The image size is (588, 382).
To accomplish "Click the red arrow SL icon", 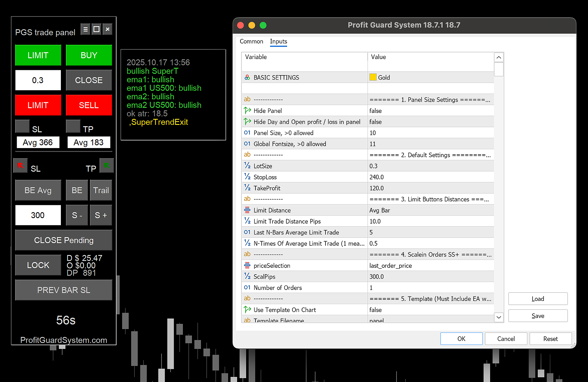I will [x=20, y=166].
